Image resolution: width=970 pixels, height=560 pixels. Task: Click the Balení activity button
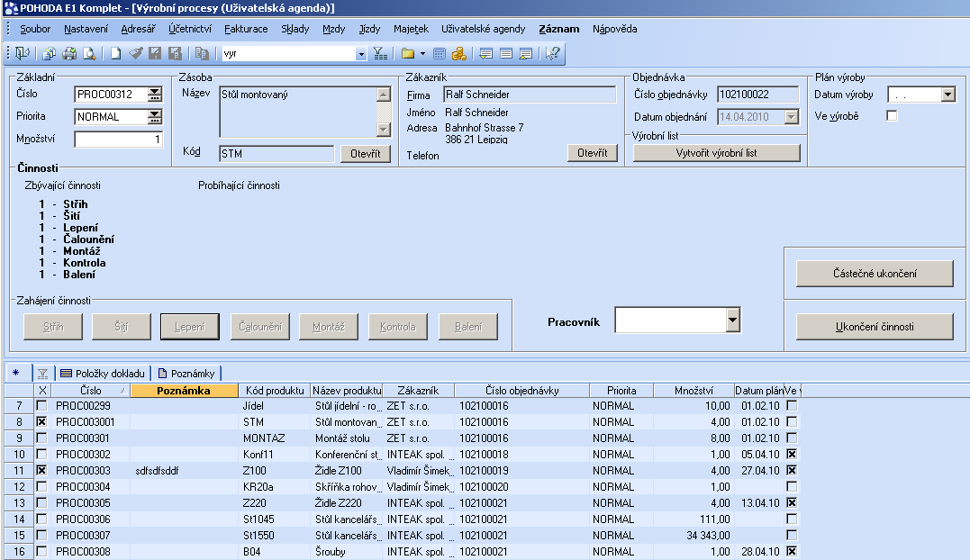coord(468,326)
